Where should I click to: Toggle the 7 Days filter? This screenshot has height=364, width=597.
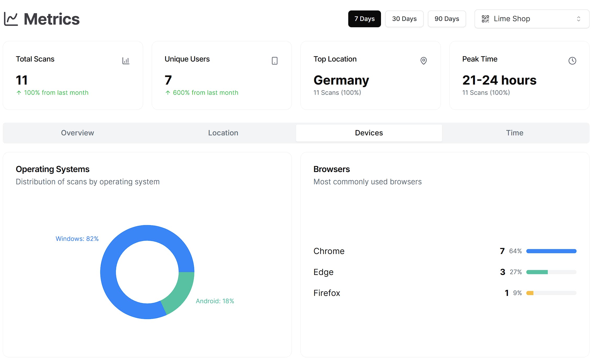(x=364, y=19)
